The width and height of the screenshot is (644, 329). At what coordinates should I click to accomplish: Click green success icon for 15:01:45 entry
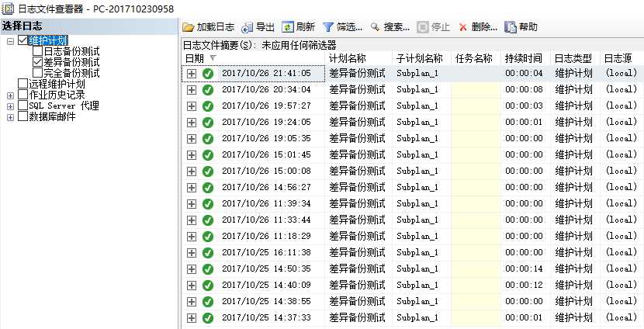pyautogui.click(x=208, y=155)
